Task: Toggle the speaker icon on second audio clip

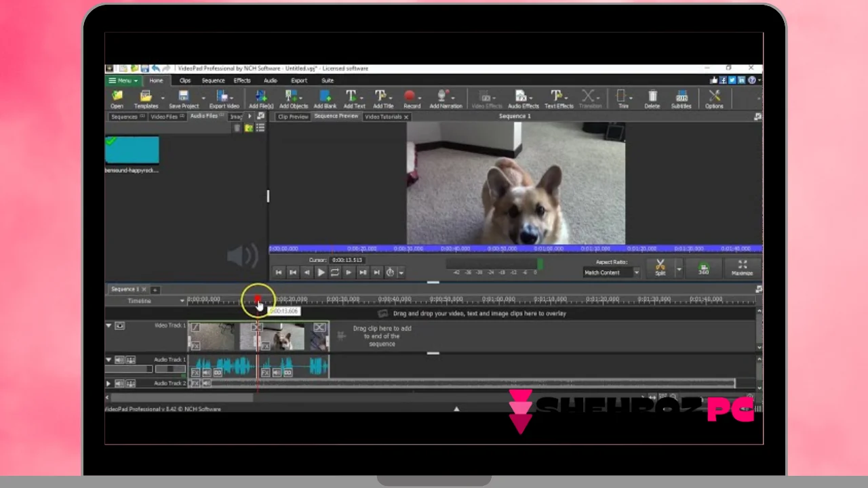Action: tap(277, 372)
